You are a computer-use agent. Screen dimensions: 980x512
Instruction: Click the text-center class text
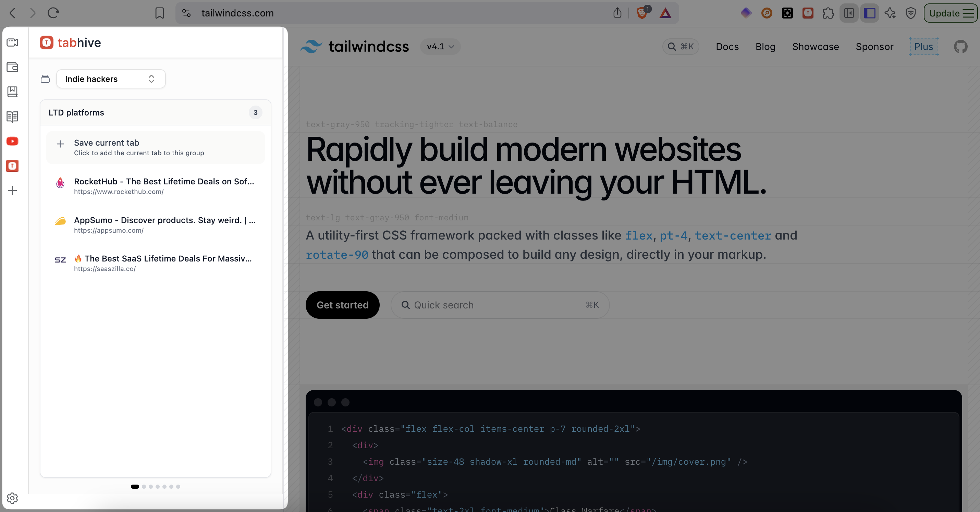733,235
